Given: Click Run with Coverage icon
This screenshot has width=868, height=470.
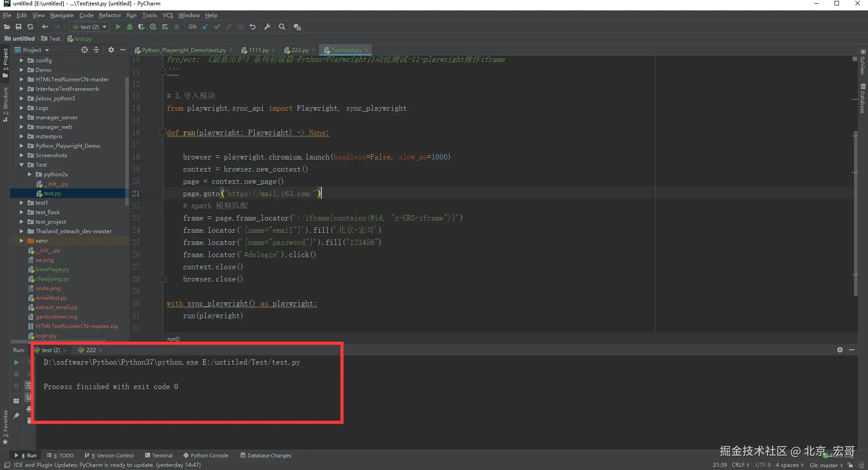Looking at the screenshot, I should point(142,27).
